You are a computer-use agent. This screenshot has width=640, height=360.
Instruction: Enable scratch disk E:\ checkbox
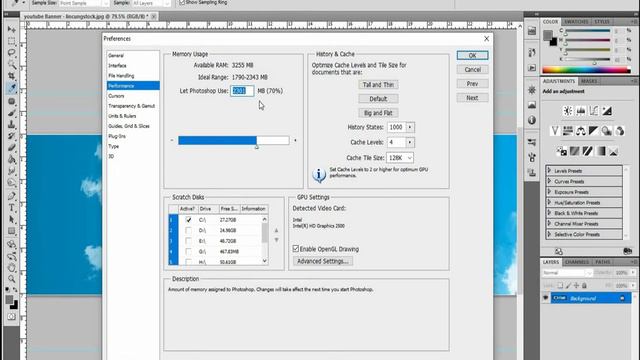[x=188, y=241]
